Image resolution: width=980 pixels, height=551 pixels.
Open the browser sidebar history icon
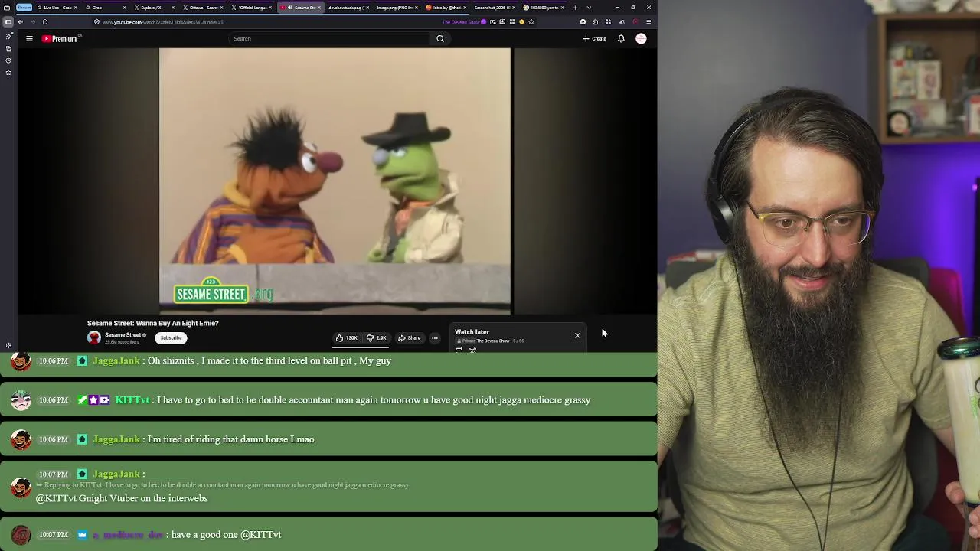8,60
